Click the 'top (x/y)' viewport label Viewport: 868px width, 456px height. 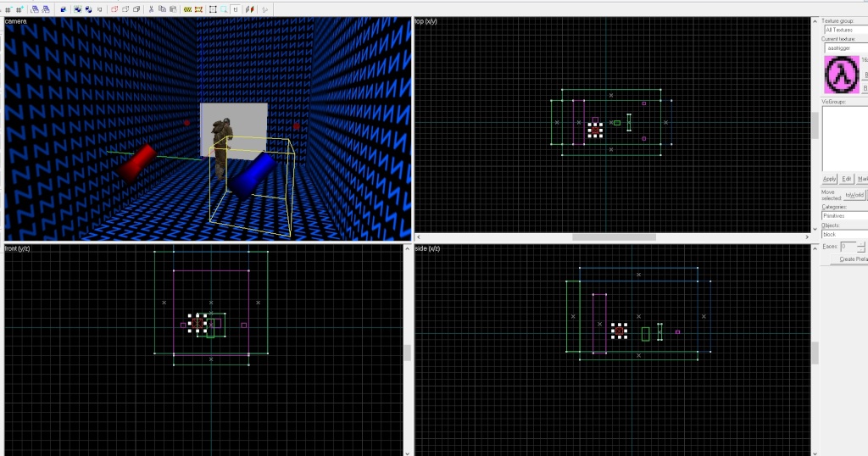point(426,21)
